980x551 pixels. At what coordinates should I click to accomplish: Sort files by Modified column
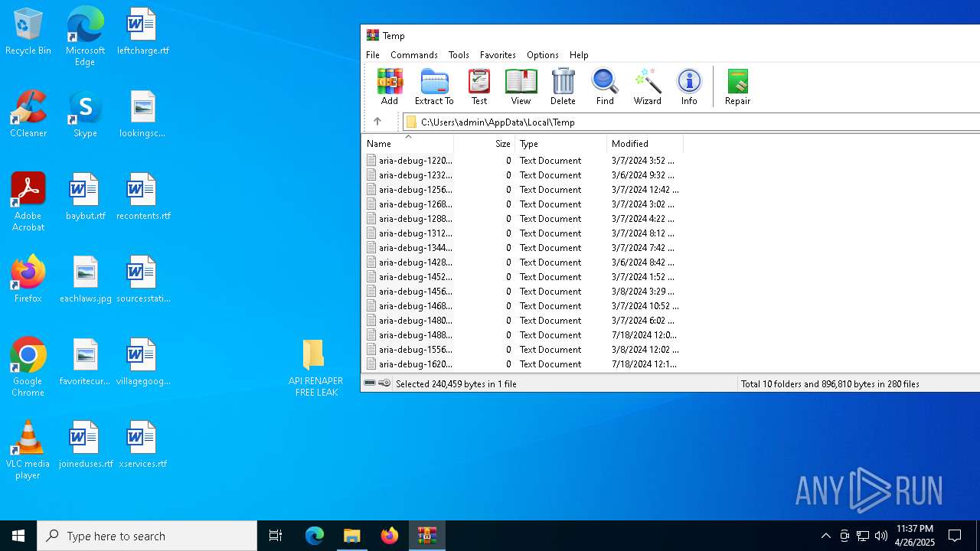pyautogui.click(x=645, y=144)
